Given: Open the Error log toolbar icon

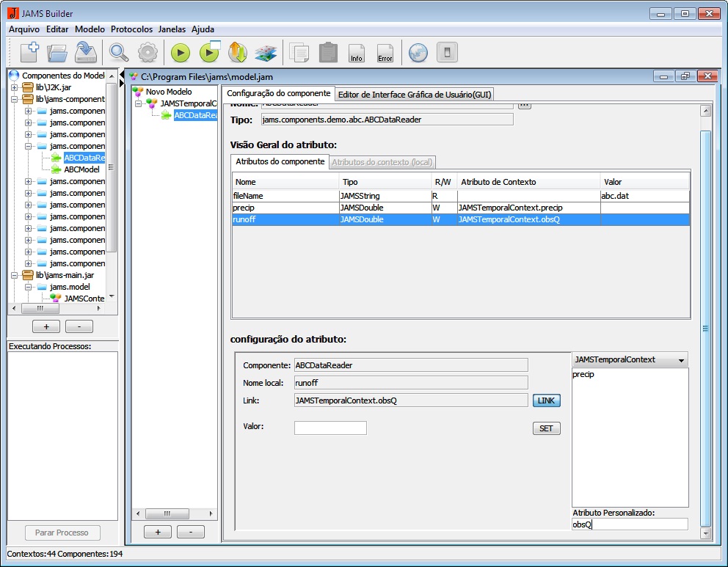Looking at the screenshot, I should coord(385,53).
